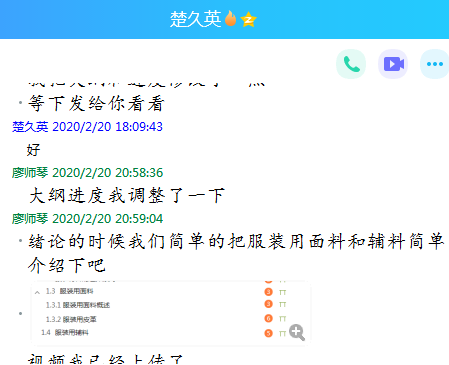
Task: Click the green icon on row 1.4
Action: point(282,333)
